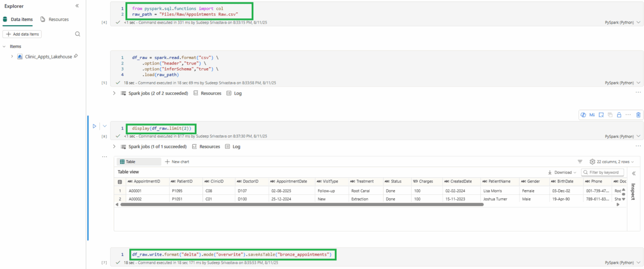Click the clear output icon in cell toolbar
Image resolution: width=644 pixels, height=269 pixels.
[602, 114]
